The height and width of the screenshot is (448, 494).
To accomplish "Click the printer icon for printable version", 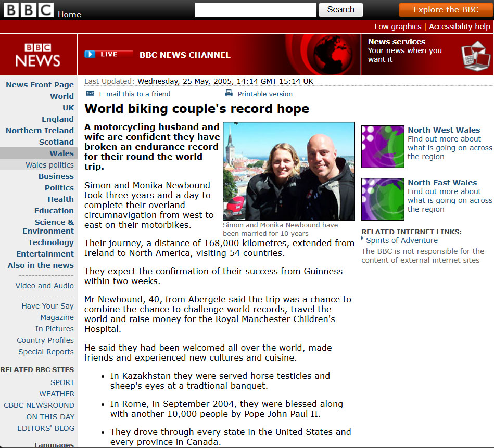I will click(229, 94).
